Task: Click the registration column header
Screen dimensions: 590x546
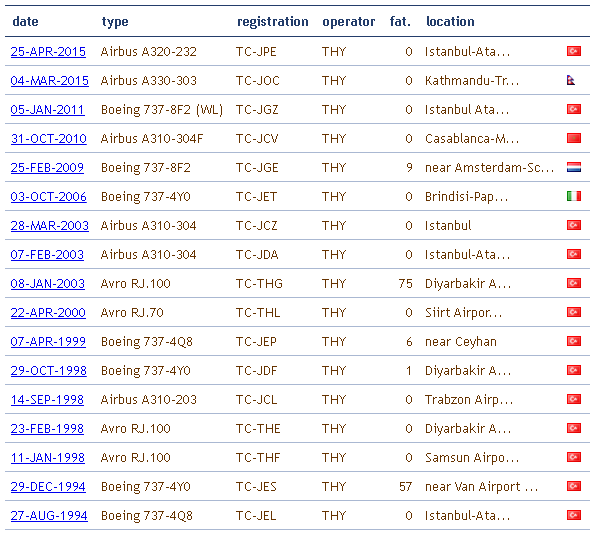Action: click(272, 22)
